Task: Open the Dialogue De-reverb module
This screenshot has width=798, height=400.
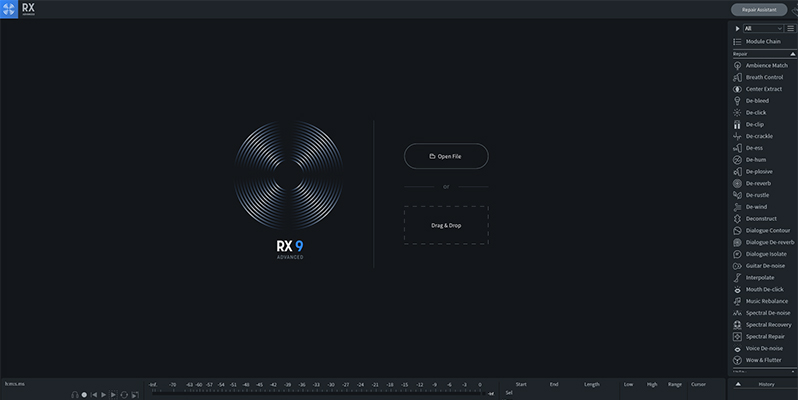Action: point(763,242)
